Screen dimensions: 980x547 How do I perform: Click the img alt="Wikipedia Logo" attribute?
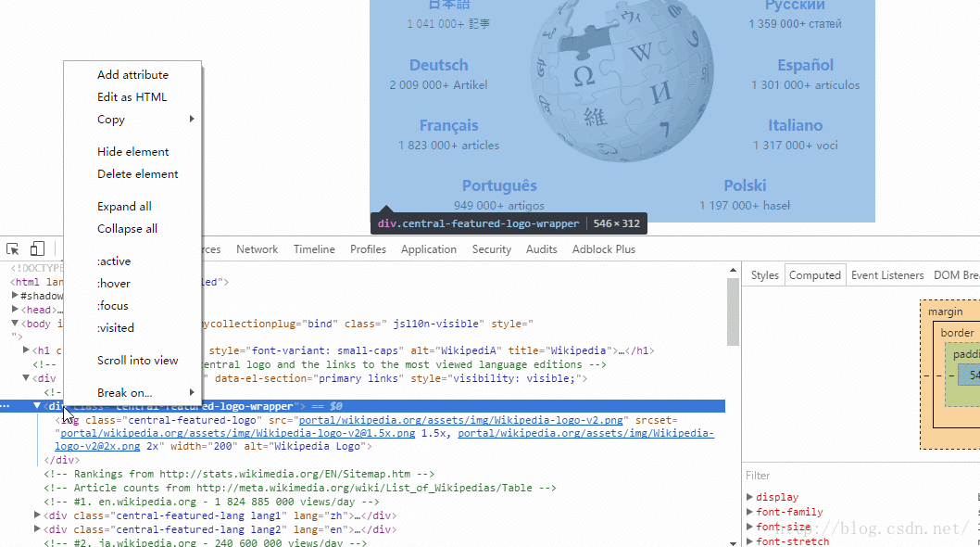pos(305,446)
